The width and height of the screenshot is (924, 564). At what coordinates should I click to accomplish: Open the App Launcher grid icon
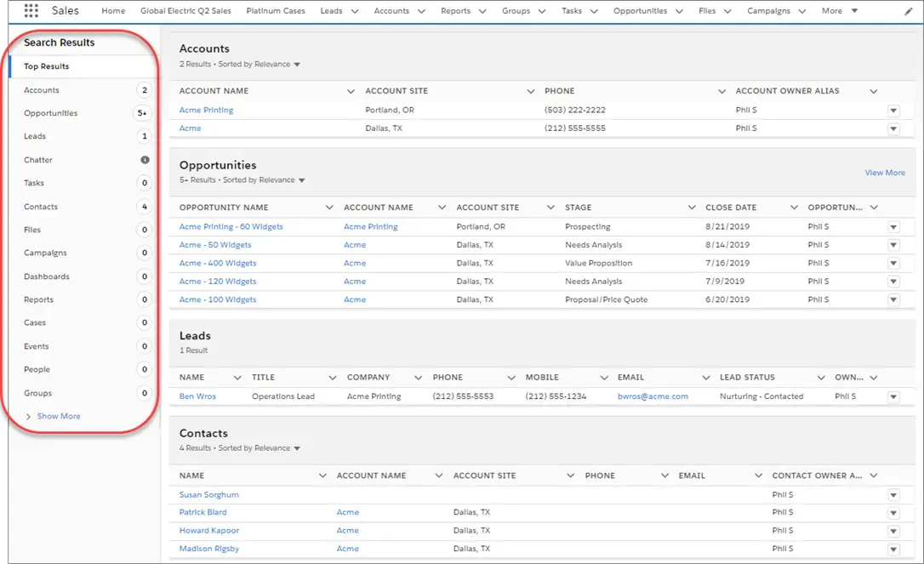pyautogui.click(x=31, y=10)
